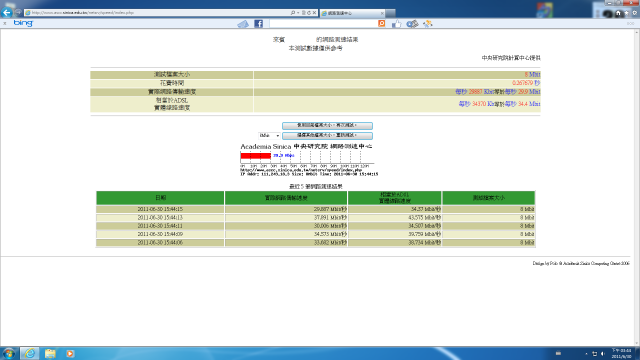The image size is (640, 360).
Task: Click the 34.573 Mbit speed cell
Action: (286, 234)
